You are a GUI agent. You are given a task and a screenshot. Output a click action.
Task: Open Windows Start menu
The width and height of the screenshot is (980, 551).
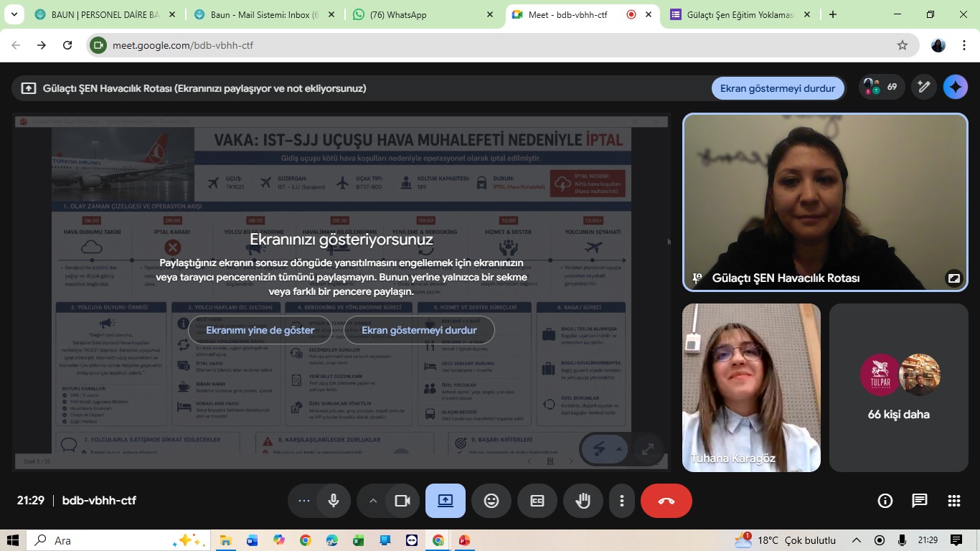tap(13, 540)
